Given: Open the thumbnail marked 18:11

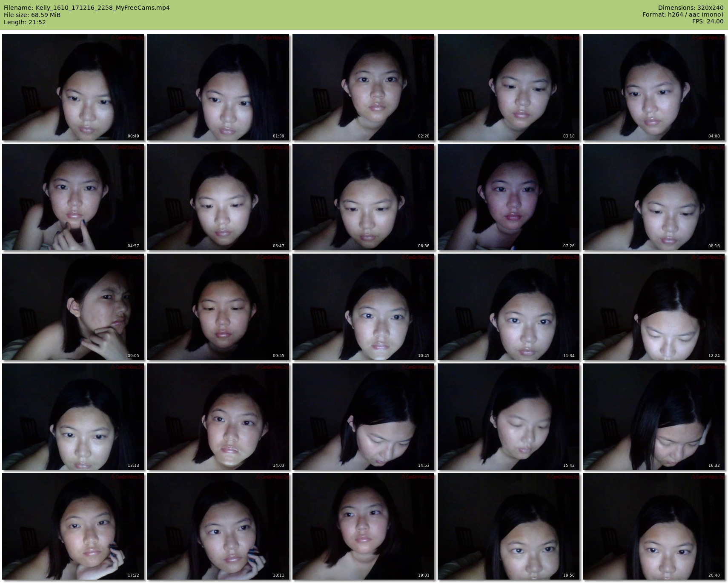Looking at the screenshot, I should click(218, 526).
